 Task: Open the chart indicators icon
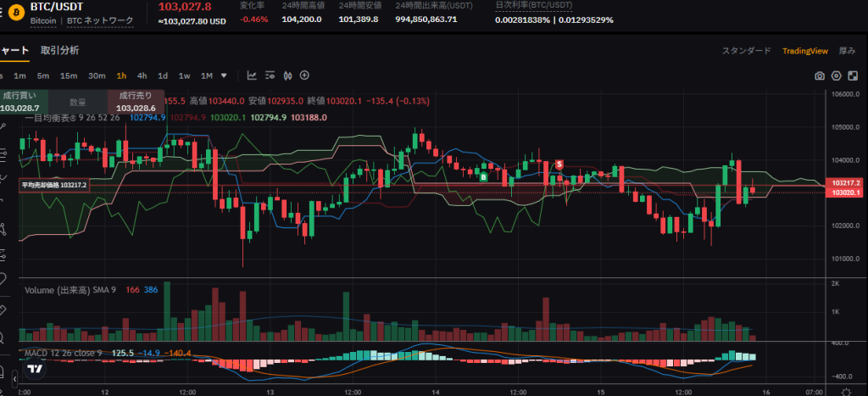pyautogui.click(x=252, y=75)
